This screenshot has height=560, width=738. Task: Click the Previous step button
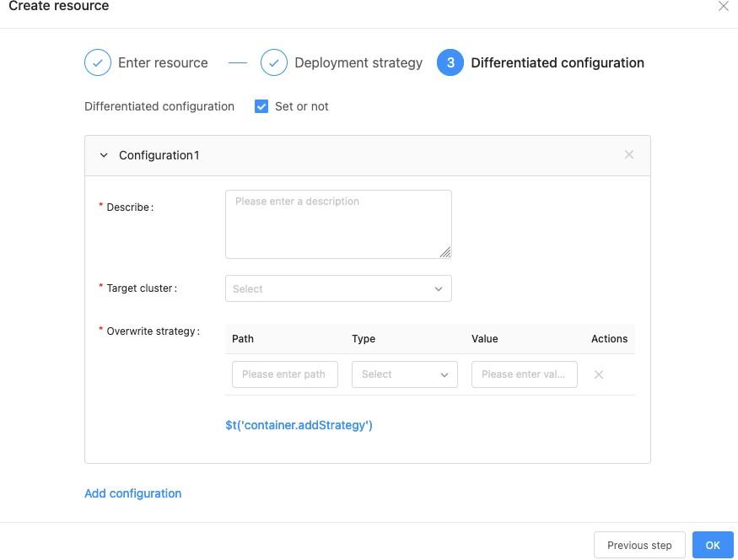tap(639, 545)
